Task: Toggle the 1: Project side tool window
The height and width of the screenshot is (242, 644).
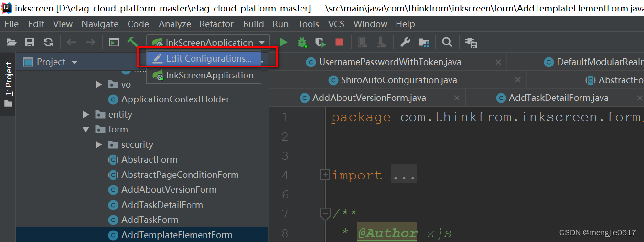Action: coord(8,85)
